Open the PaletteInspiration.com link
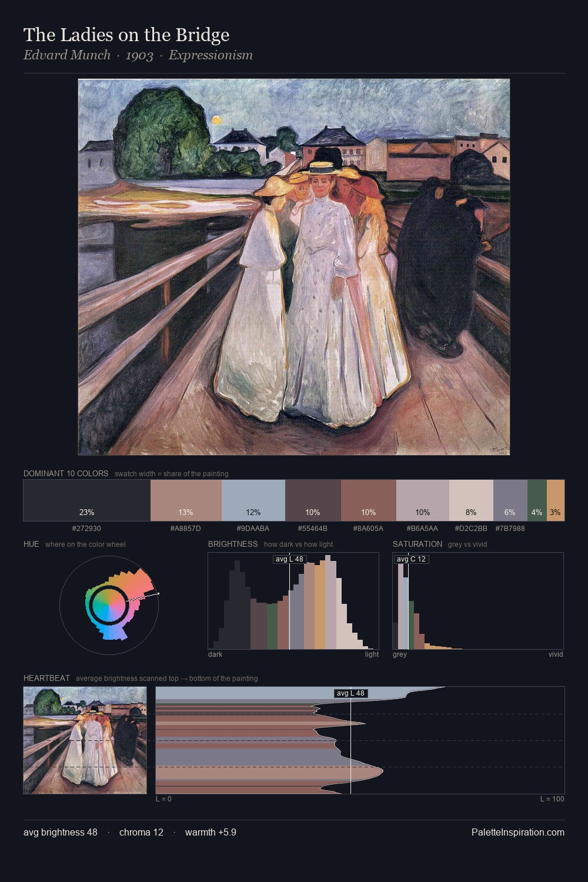The width and height of the screenshot is (588, 882). [518, 832]
